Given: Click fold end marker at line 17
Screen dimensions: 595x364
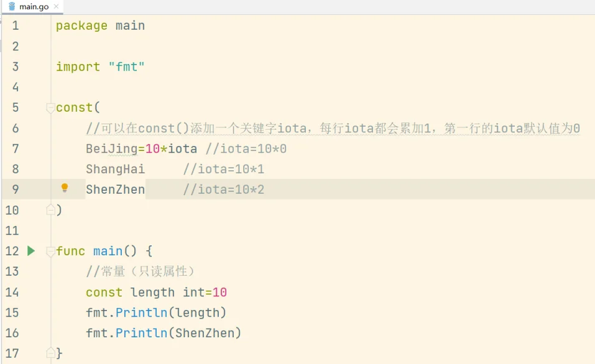Looking at the screenshot, I should pos(50,353).
